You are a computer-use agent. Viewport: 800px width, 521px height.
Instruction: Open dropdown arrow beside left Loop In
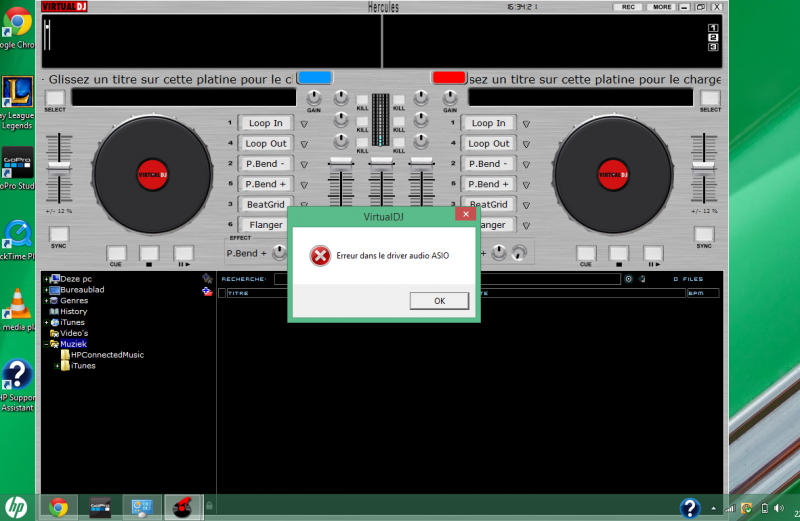click(x=304, y=124)
